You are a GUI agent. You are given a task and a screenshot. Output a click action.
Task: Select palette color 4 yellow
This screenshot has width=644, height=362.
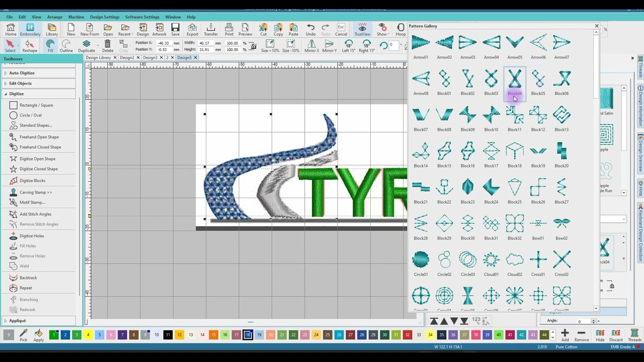click(88, 335)
